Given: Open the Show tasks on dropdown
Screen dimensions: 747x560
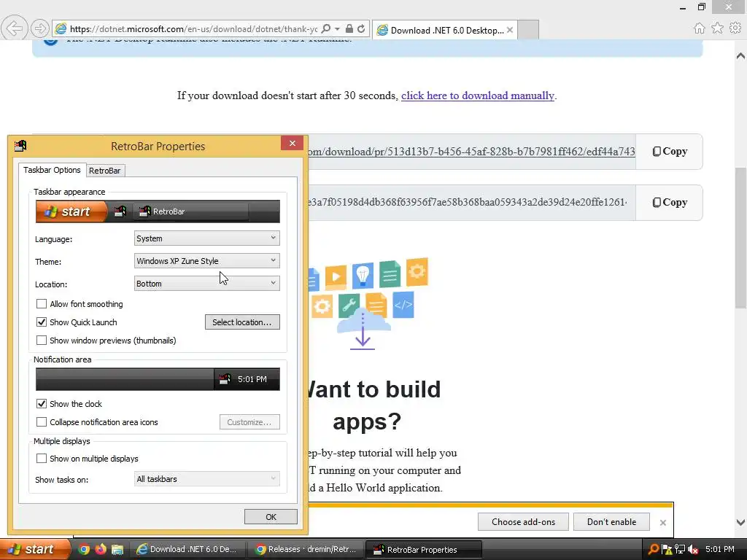Looking at the screenshot, I should [206, 478].
